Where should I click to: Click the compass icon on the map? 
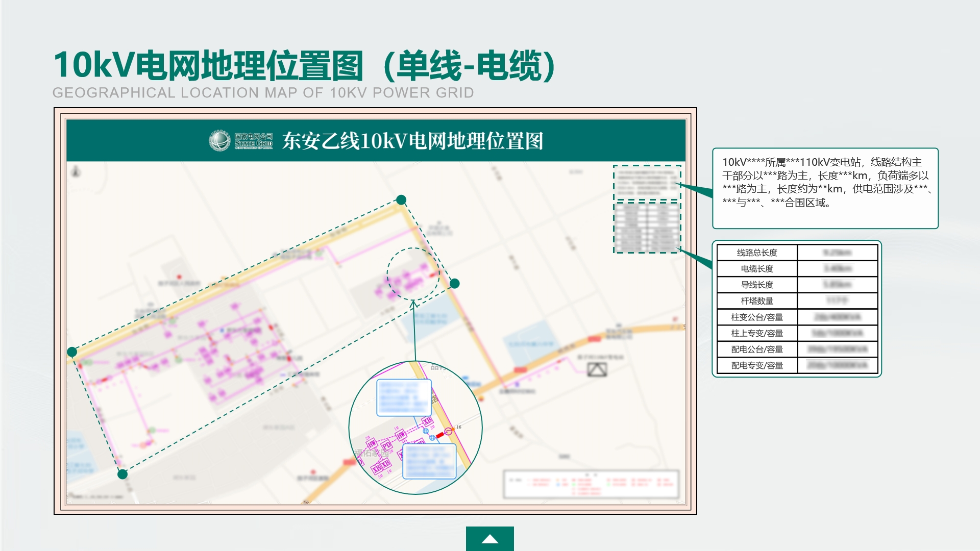pos(76,171)
